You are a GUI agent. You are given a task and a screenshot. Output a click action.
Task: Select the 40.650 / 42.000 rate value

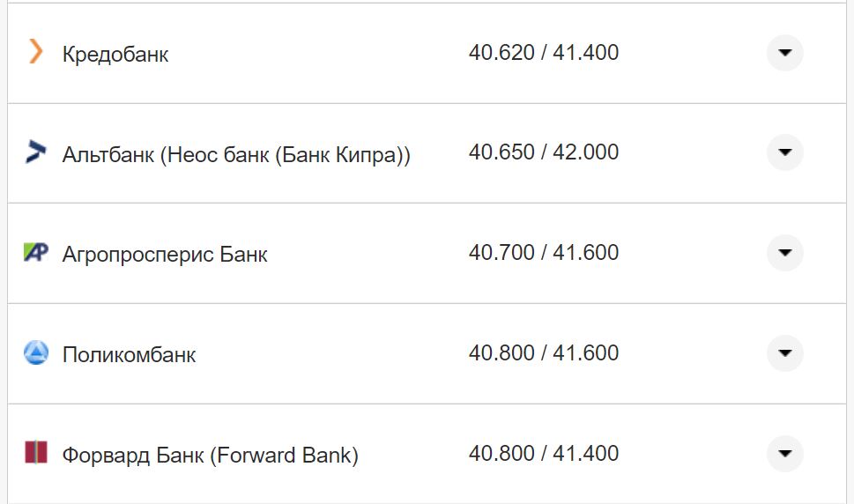coord(543,152)
